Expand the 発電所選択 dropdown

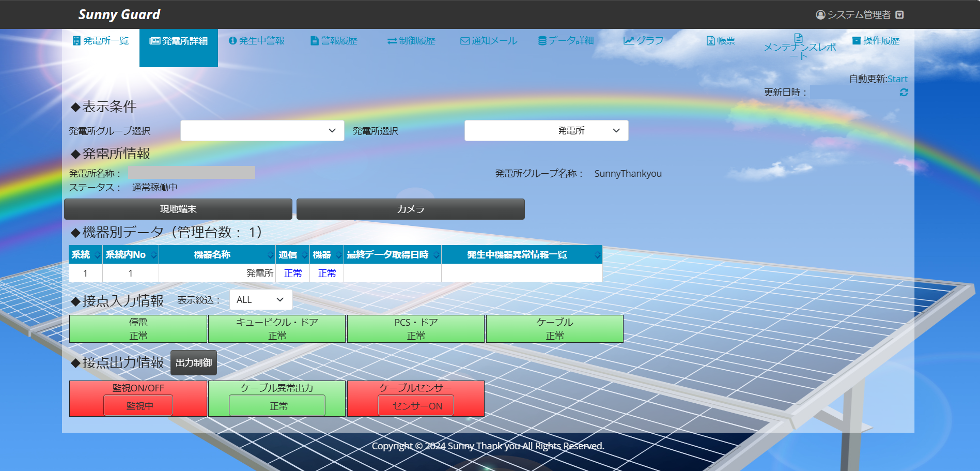tap(546, 131)
